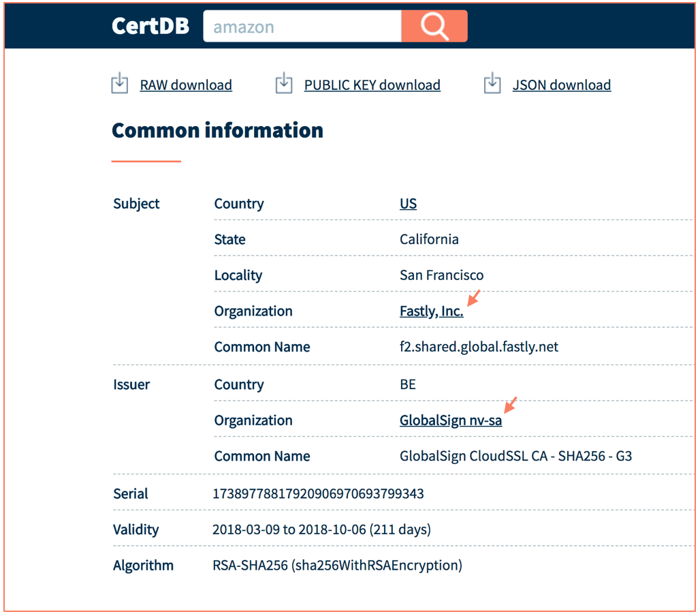Click the JSON download arrow icon
Image resolution: width=700 pixels, height=616 pixels.
[492, 83]
